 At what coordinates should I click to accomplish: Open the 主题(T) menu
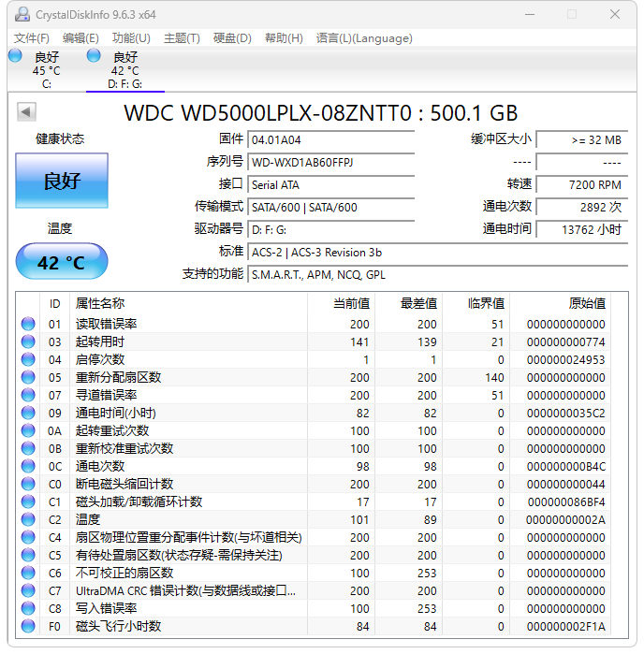[x=182, y=38]
